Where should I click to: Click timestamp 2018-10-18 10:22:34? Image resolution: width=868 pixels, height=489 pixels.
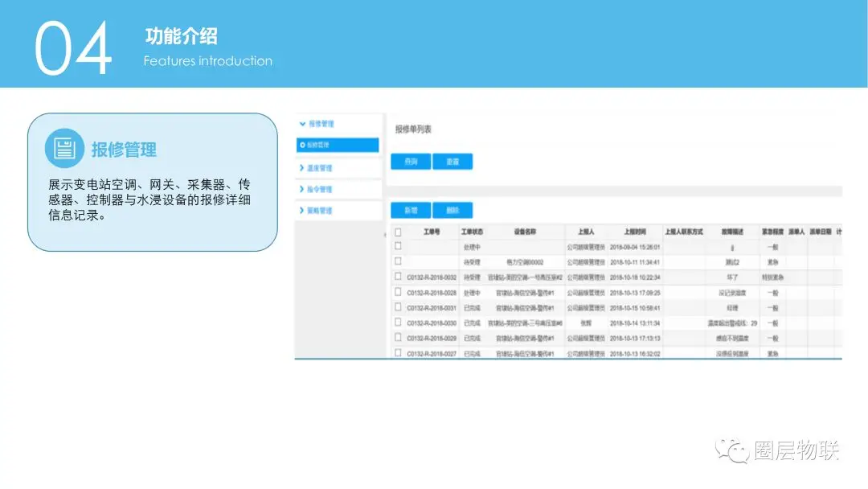[635, 277]
